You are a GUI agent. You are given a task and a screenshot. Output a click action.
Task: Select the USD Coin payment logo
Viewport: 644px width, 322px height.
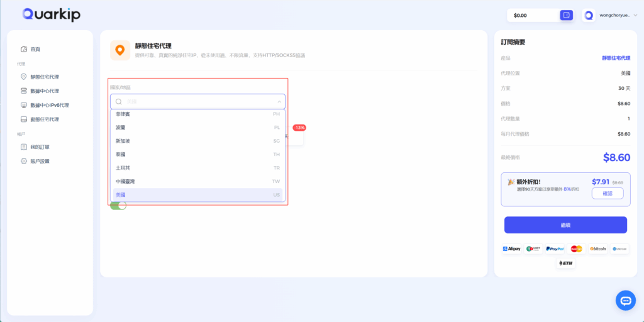click(x=619, y=249)
